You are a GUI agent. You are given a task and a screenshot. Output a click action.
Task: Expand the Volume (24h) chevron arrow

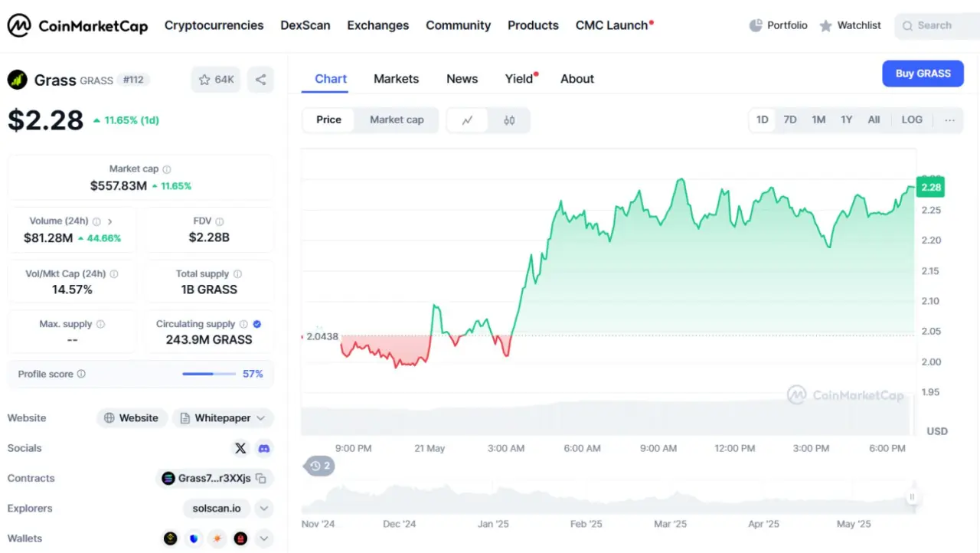point(109,221)
